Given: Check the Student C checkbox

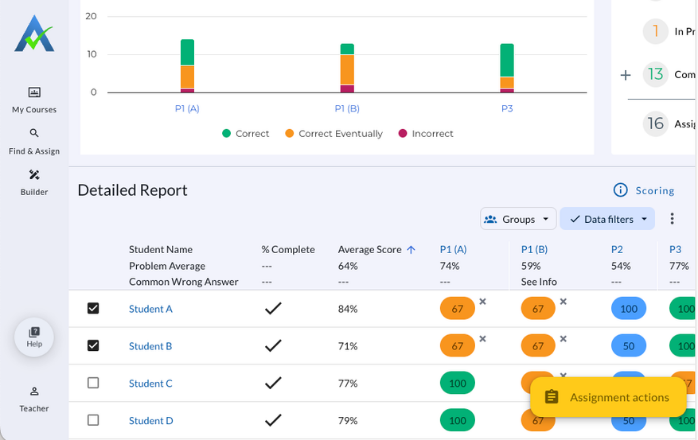Looking at the screenshot, I should click(x=93, y=383).
